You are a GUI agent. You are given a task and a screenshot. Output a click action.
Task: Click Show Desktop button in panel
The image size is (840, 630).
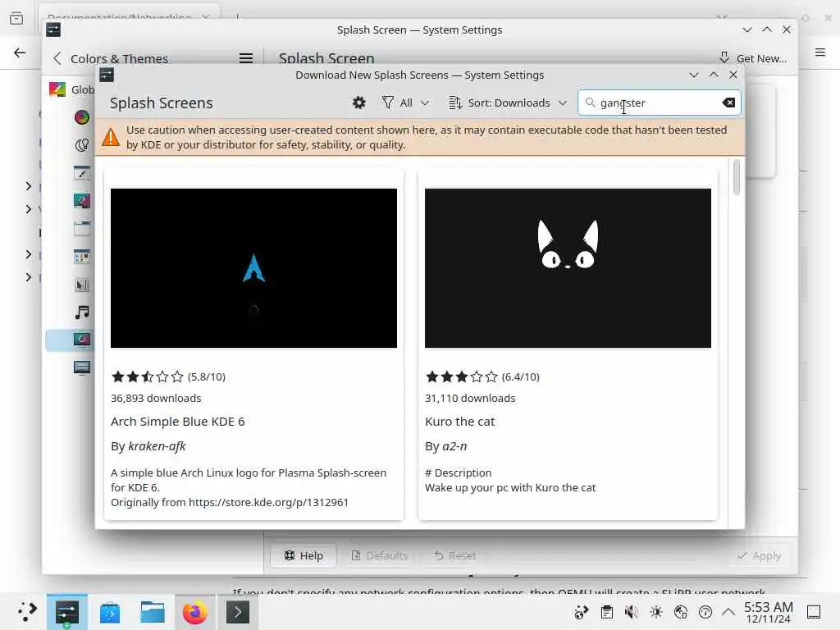[x=814, y=612]
